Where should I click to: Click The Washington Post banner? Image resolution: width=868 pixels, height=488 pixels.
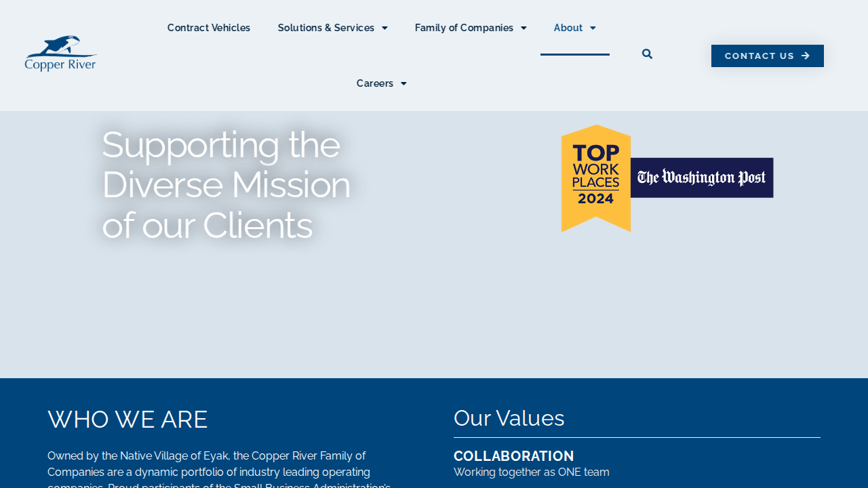click(702, 178)
